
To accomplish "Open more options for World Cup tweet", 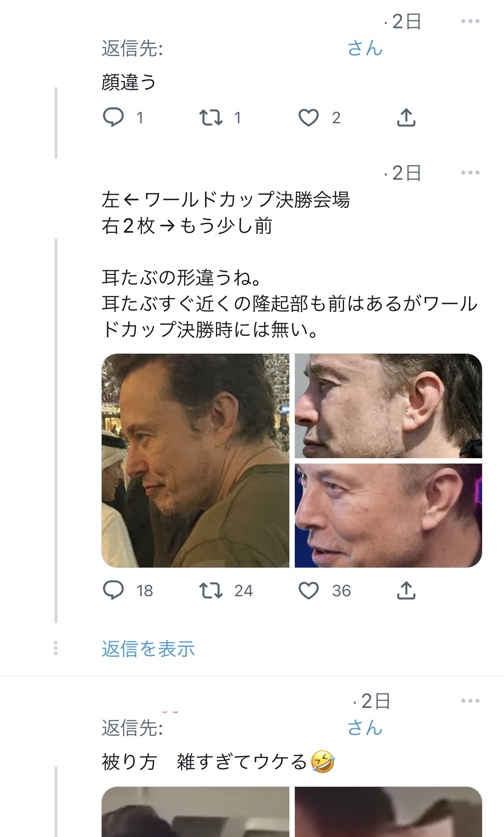I will tap(470, 173).
